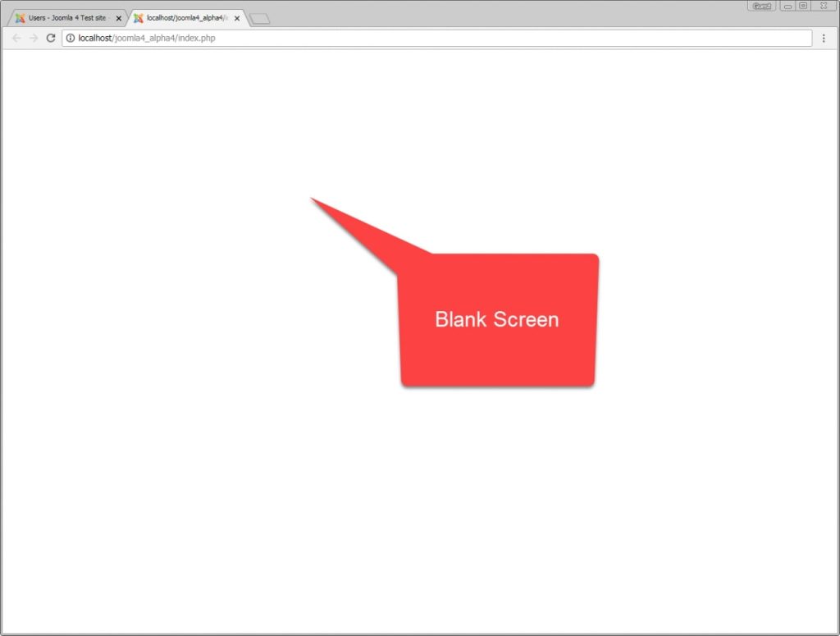Go forward using the browser forward arrow
This screenshot has width=840, height=636.
tap(34, 38)
